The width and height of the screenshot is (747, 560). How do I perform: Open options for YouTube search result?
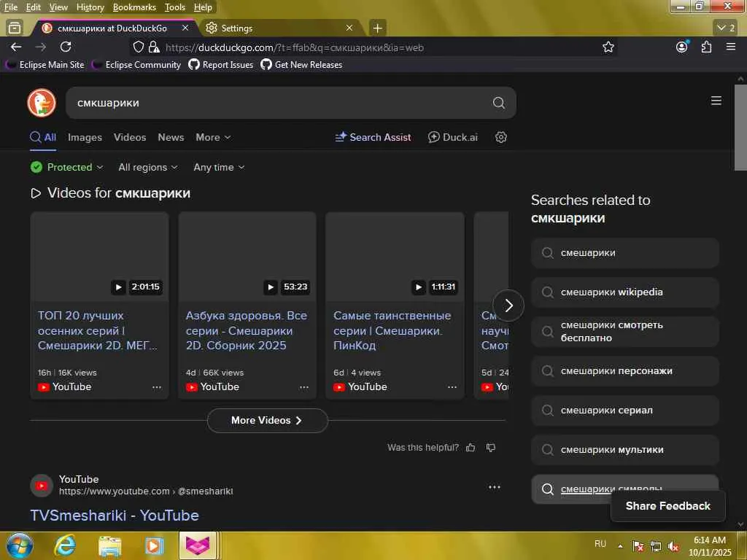click(495, 486)
